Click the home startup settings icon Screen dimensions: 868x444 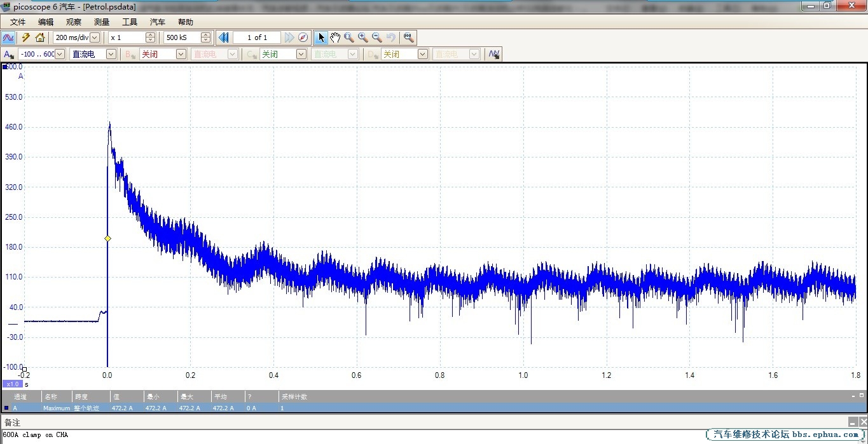coord(40,37)
